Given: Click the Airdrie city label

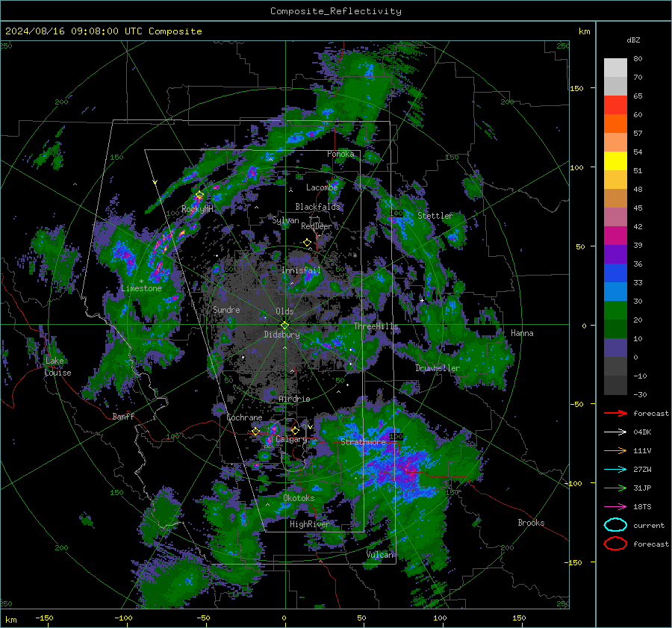Looking at the screenshot, I should point(294,399).
